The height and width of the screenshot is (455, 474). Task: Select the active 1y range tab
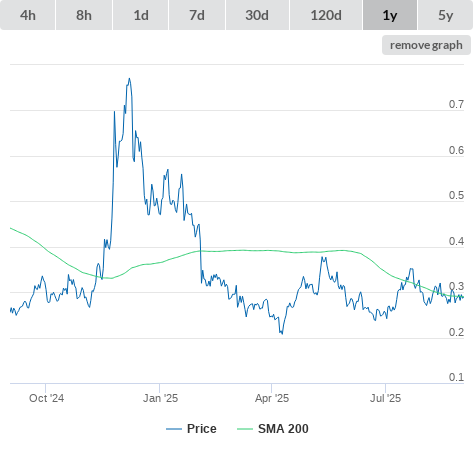pos(390,15)
